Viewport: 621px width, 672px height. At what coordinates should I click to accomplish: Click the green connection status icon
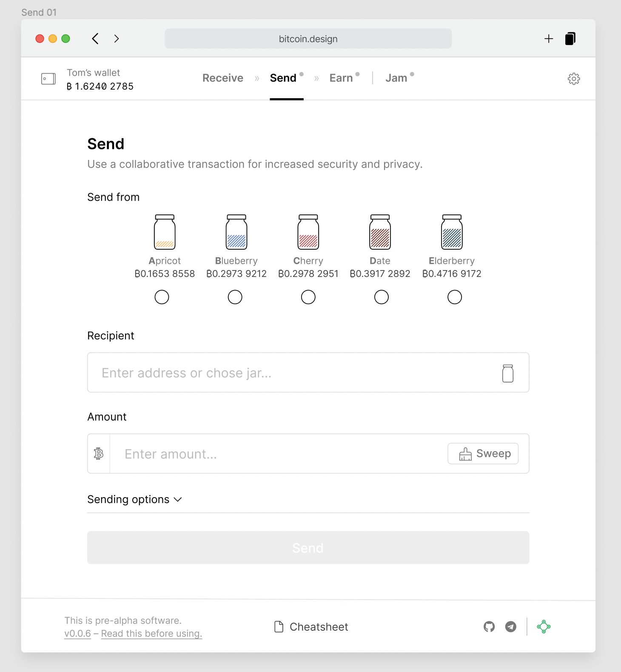544,626
